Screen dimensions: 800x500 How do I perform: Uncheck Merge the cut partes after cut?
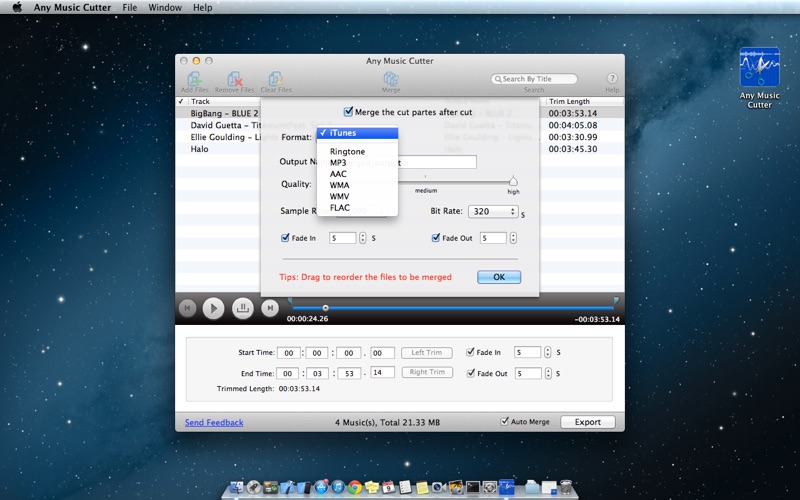(x=348, y=111)
